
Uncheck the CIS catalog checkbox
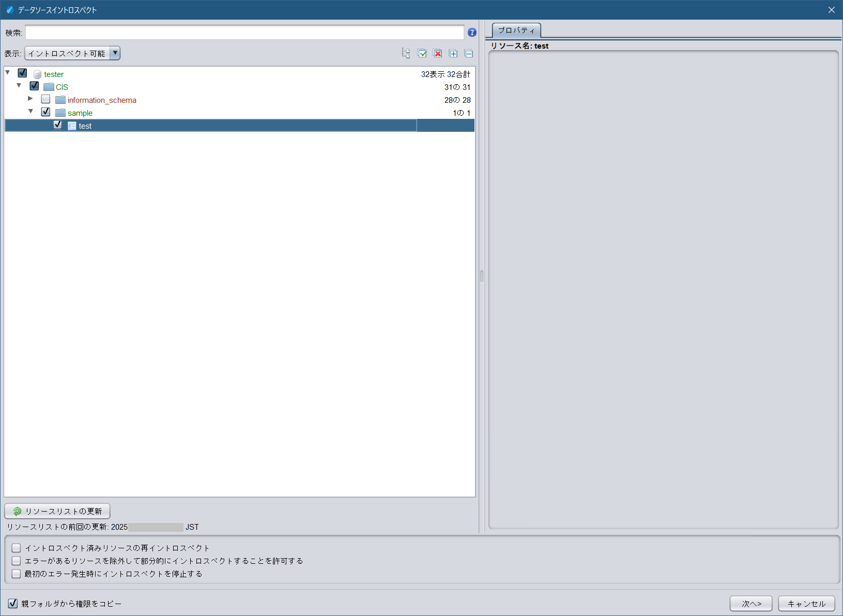[34, 86]
